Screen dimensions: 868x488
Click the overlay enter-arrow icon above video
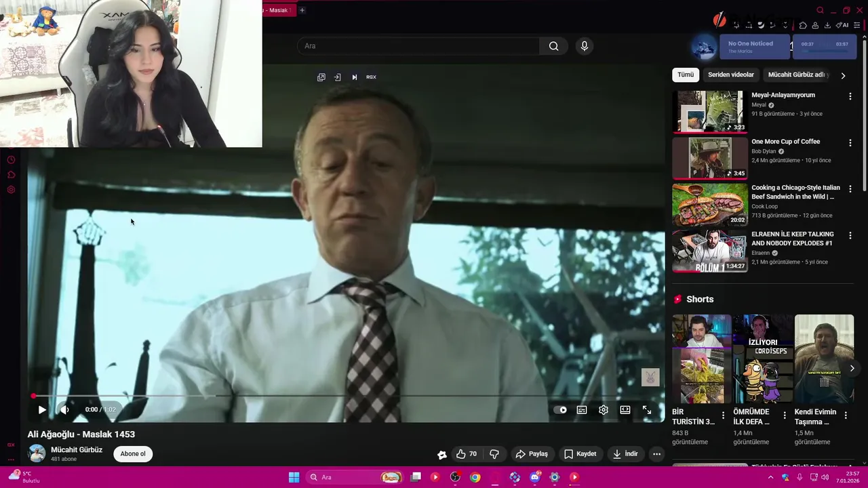coord(338,77)
